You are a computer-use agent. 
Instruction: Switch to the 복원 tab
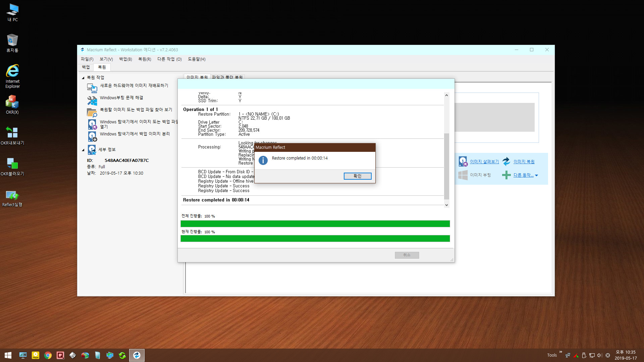tap(102, 67)
